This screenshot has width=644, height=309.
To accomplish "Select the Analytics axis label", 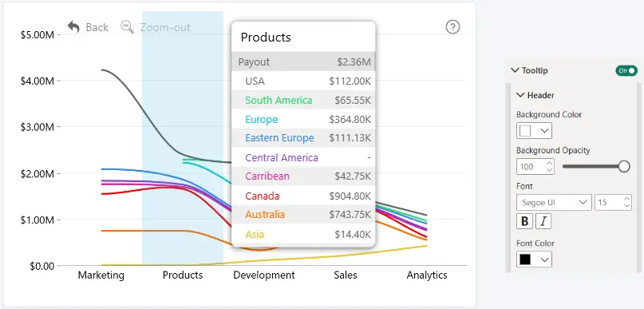I will (x=427, y=275).
